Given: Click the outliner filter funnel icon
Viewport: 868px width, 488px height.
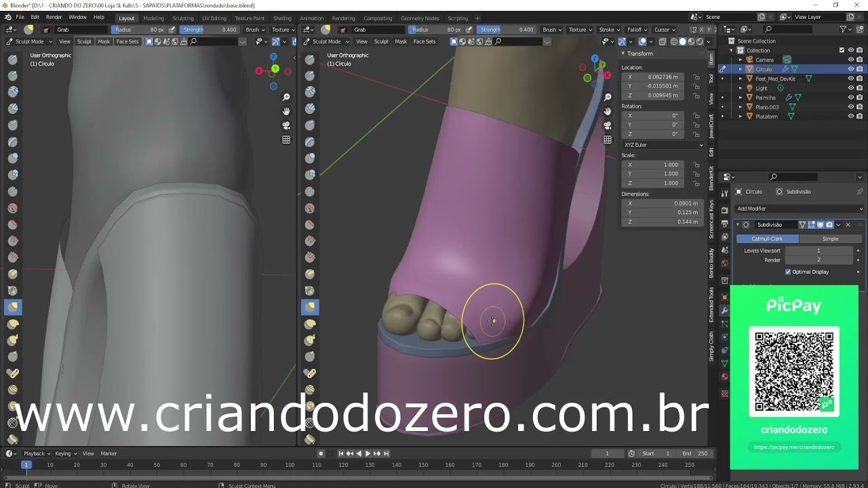Looking at the screenshot, I should pyautogui.click(x=844, y=29).
